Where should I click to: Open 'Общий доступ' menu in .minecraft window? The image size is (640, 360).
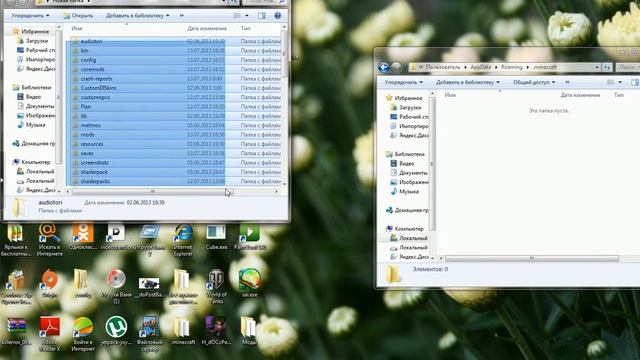pyautogui.click(x=534, y=82)
